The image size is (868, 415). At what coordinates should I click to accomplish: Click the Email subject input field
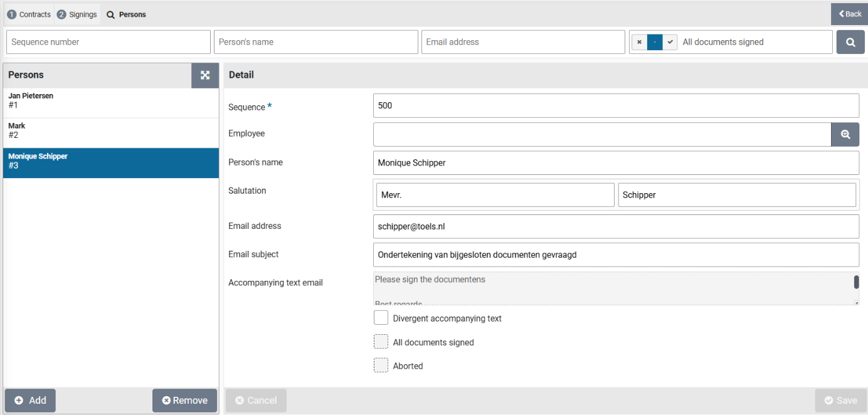[615, 255]
